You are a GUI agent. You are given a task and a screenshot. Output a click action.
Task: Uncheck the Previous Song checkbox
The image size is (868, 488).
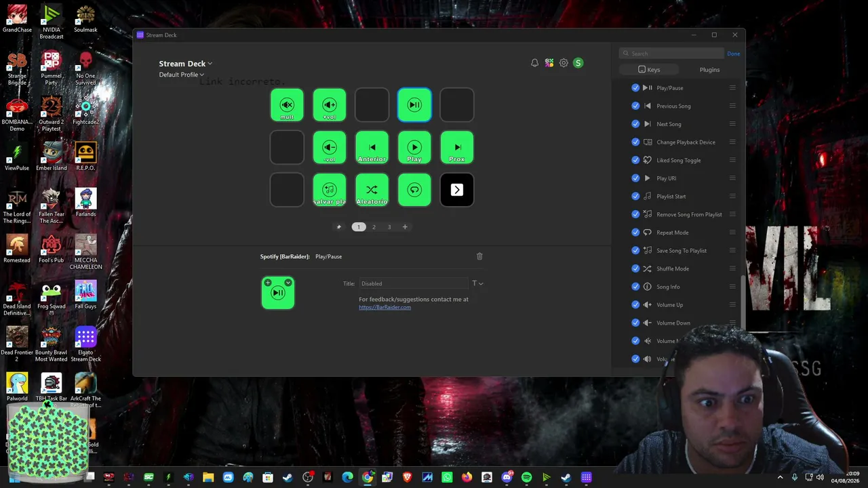coord(635,106)
